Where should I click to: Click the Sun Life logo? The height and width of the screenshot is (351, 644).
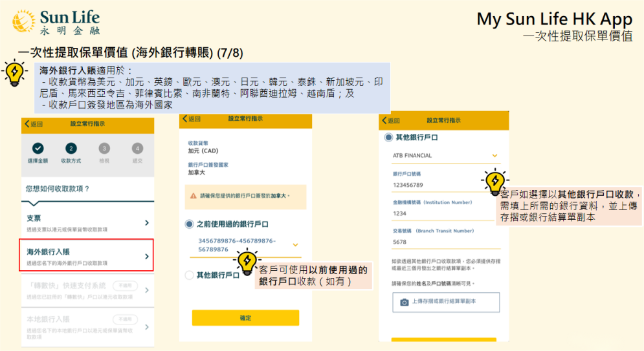pyautogui.click(x=56, y=21)
